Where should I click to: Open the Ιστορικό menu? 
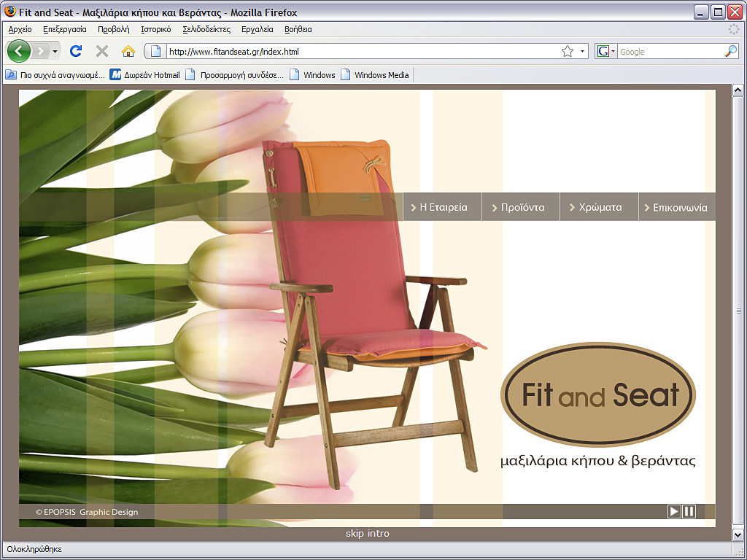(x=156, y=29)
